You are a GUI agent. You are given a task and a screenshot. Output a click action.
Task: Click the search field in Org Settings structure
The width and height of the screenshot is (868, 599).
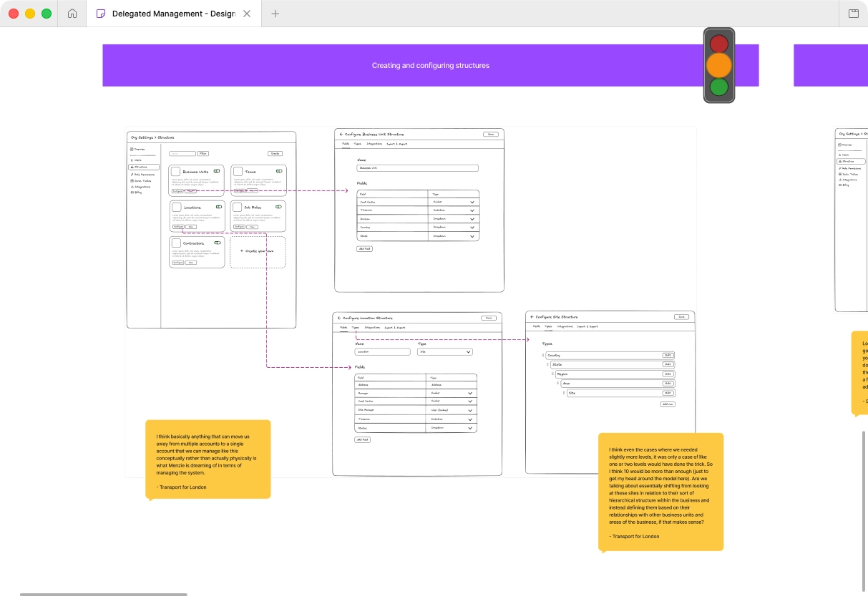point(182,154)
